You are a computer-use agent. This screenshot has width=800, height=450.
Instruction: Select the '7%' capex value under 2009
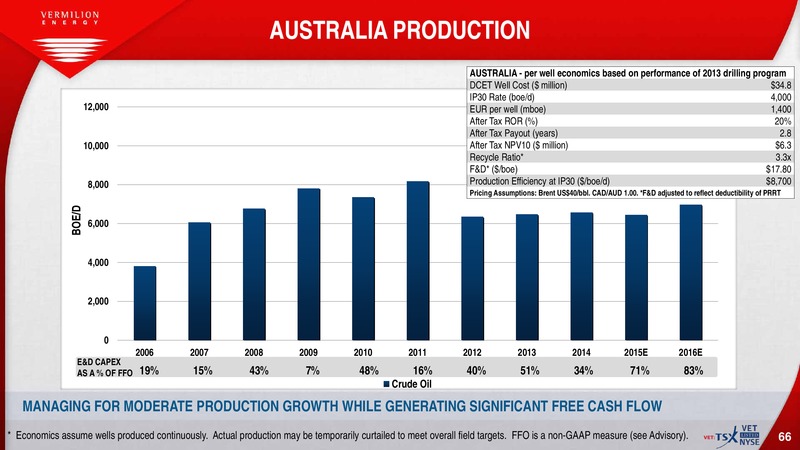(312, 371)
